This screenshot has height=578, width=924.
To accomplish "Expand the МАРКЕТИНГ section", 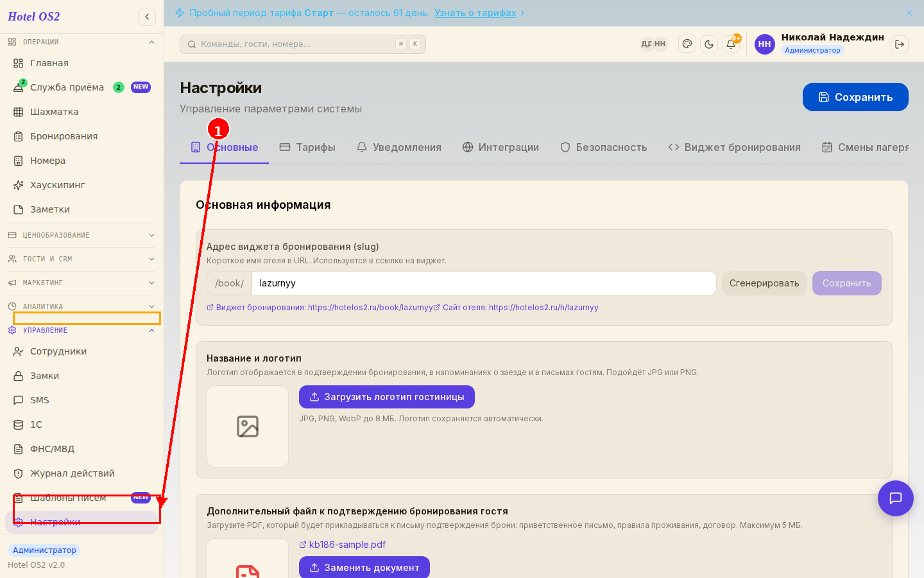I will [81, 283].
